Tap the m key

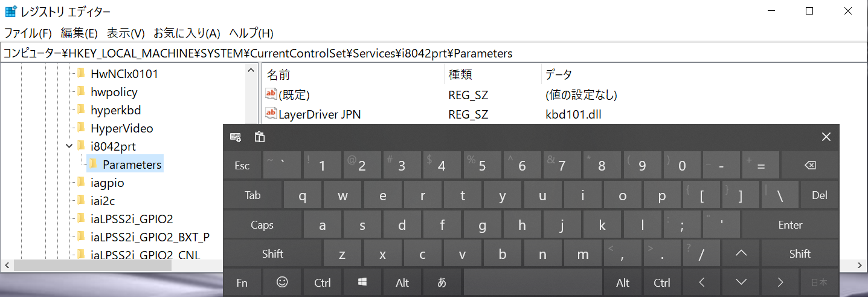click(x=582, y=254)
